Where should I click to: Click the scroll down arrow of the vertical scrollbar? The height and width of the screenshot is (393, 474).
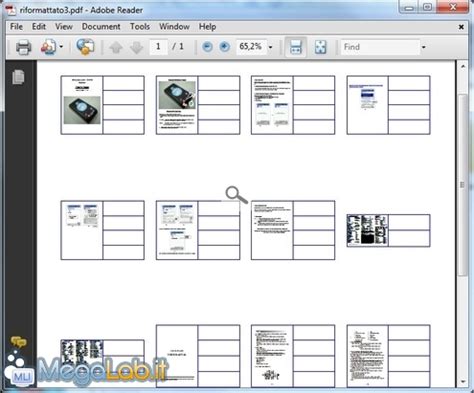463,382
